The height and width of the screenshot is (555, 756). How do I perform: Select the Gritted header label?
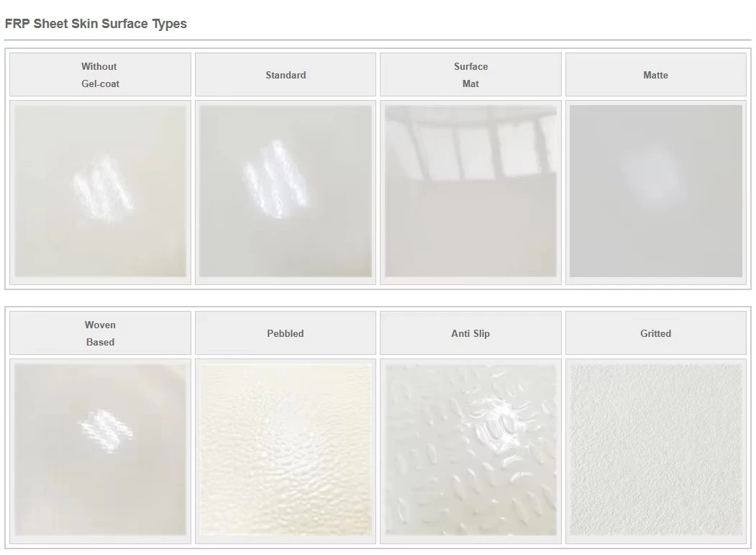(656, 333)
